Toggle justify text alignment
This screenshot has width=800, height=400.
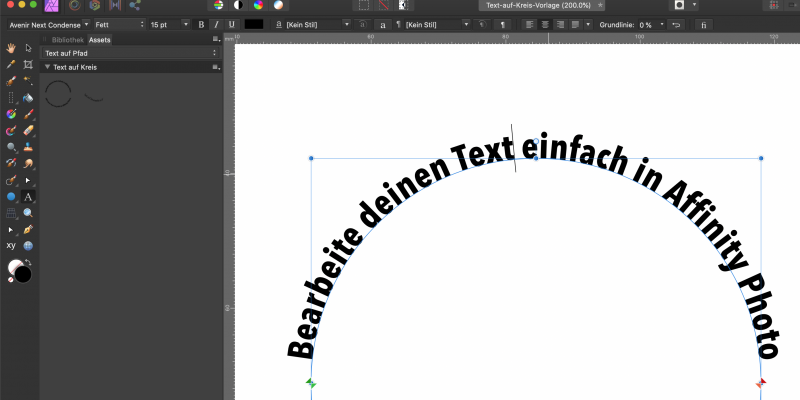(x=576, y=24)
